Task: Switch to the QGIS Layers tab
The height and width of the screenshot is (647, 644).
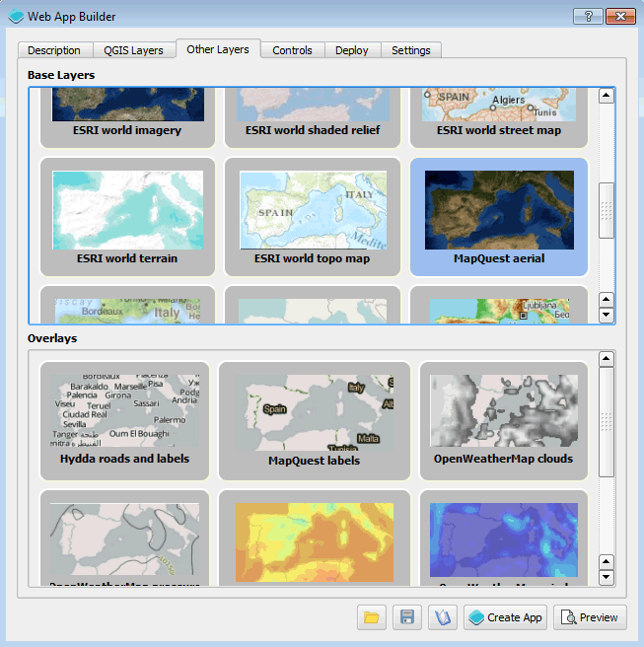Action: 133,50
